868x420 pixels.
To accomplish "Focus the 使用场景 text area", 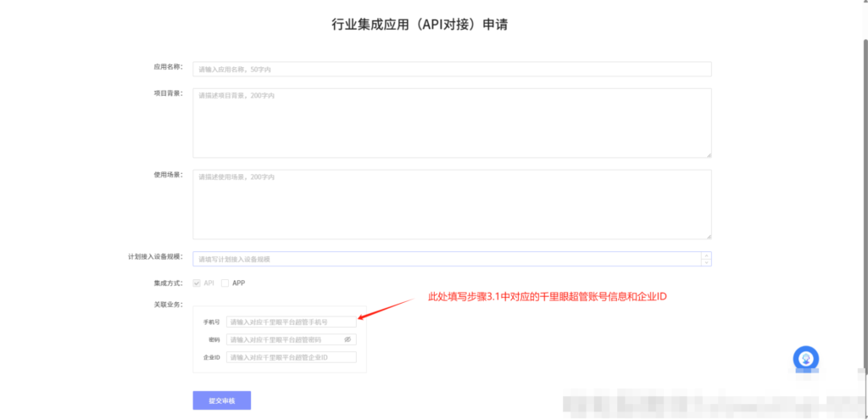I will pos(452,204).
